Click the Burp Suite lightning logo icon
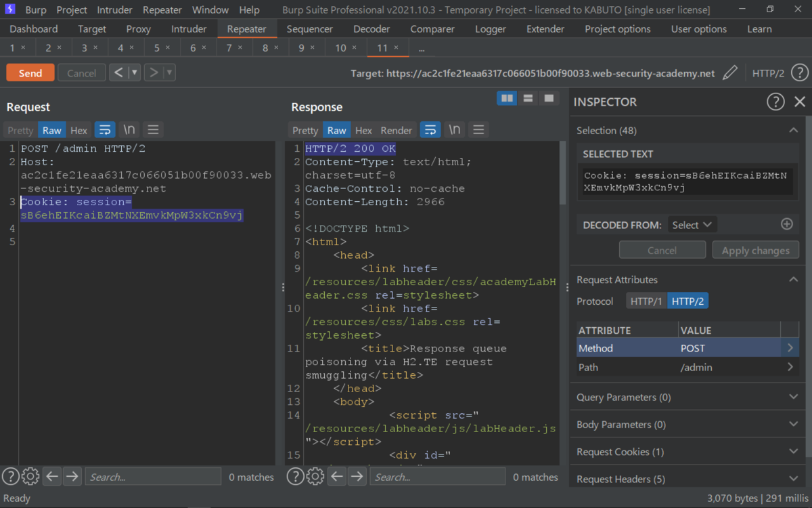812x508 pixels. point(9,9)
